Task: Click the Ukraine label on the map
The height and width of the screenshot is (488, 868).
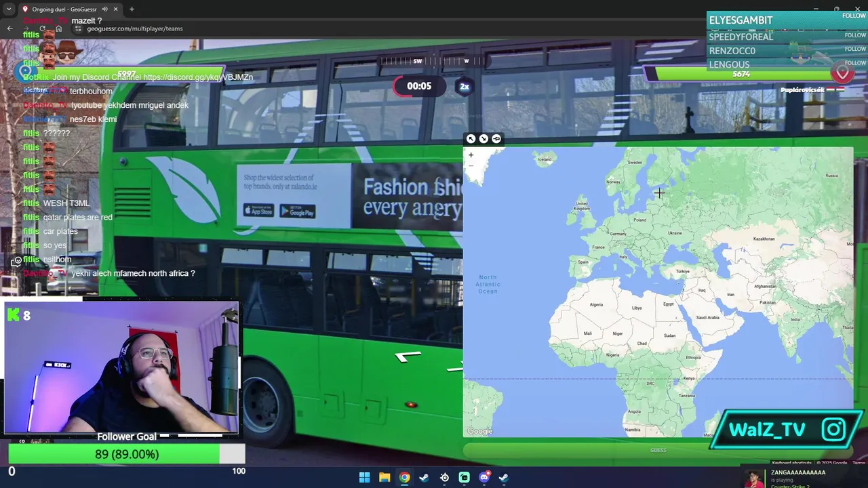Action: click(675, 233)
